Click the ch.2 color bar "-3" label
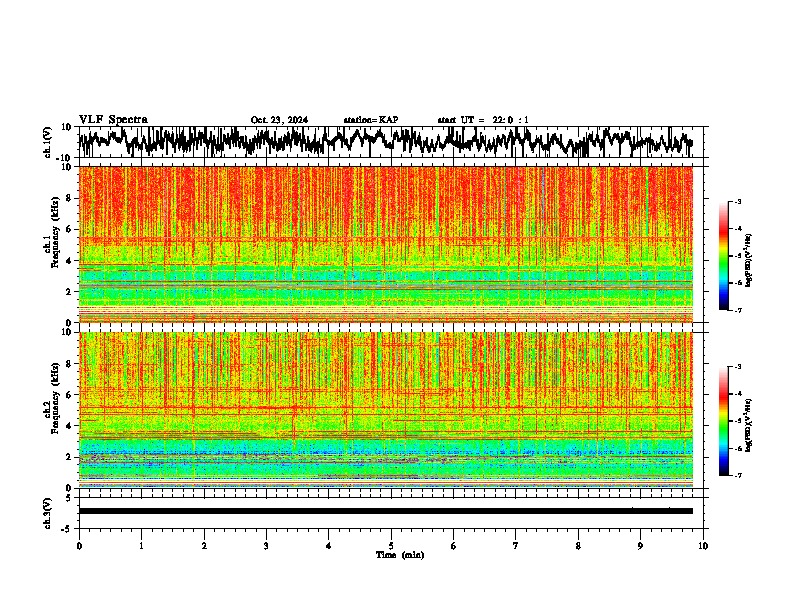Image resolution: width=792 pixels, height=612 pixels. pyautogui.click(x=737, y=367)
